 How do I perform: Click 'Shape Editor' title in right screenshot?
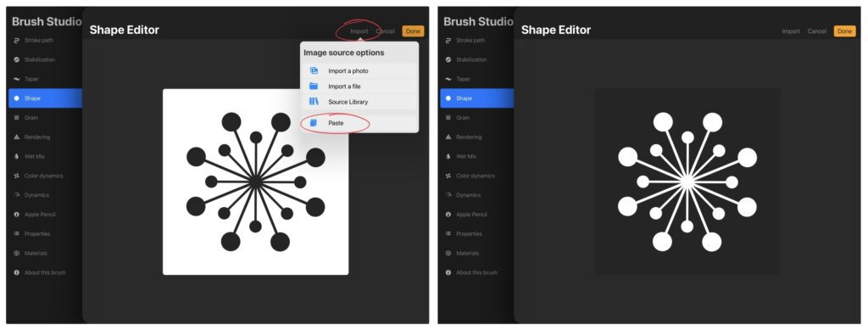pyautogui.click(x=556, y=31)
